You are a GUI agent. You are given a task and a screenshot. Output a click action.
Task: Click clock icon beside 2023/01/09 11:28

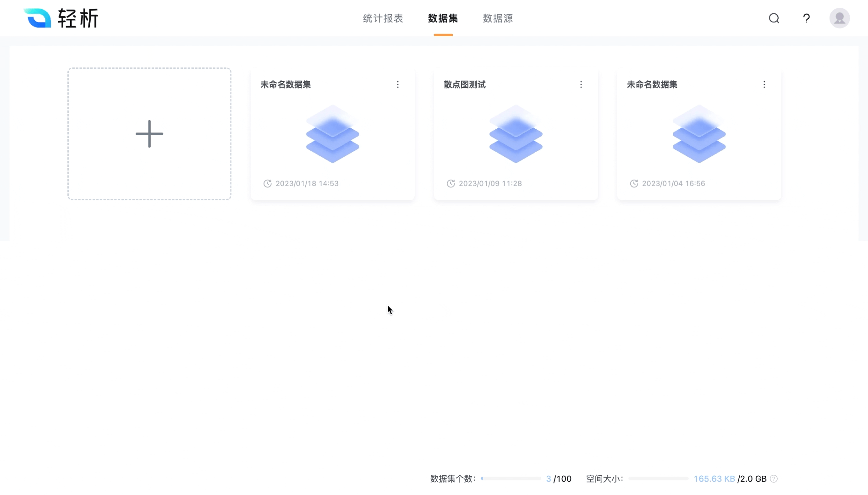(x=451, y=183)
